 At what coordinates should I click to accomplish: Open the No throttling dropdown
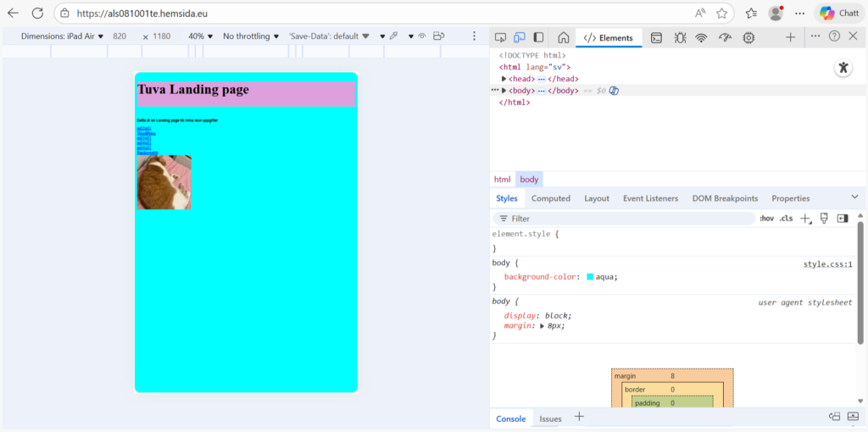[x=251, y=36]
